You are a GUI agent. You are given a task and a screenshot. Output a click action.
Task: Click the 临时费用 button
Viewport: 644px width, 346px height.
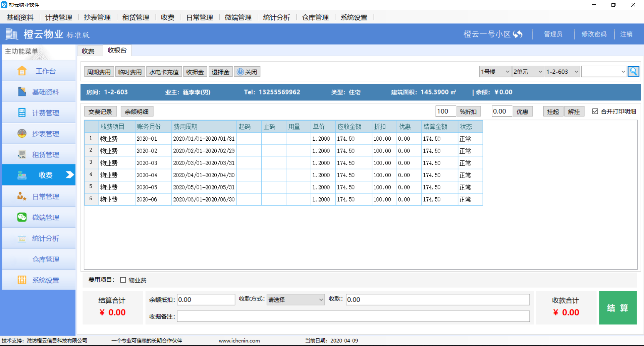(130, 72)
